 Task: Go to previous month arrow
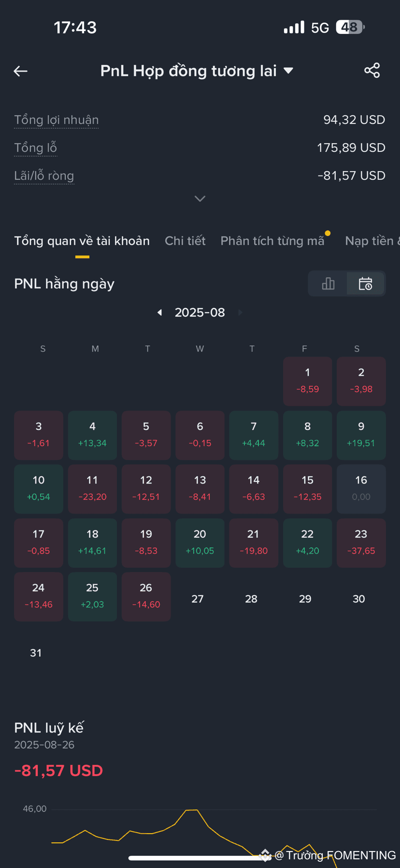coord(159,312)
